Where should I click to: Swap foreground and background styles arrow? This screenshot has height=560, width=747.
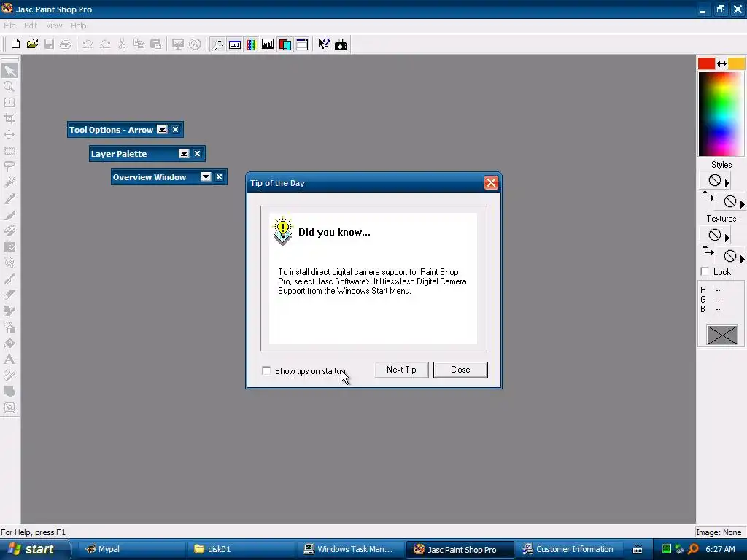(708, 195)
